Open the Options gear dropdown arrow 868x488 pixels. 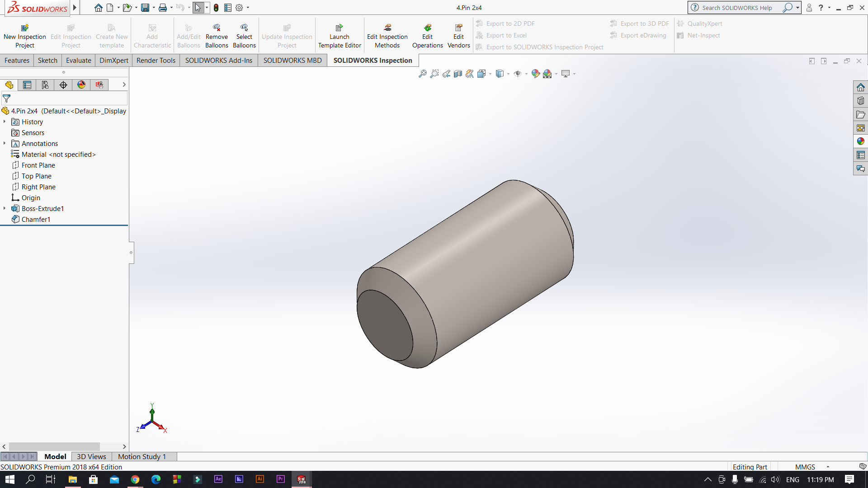pos(248,8)
